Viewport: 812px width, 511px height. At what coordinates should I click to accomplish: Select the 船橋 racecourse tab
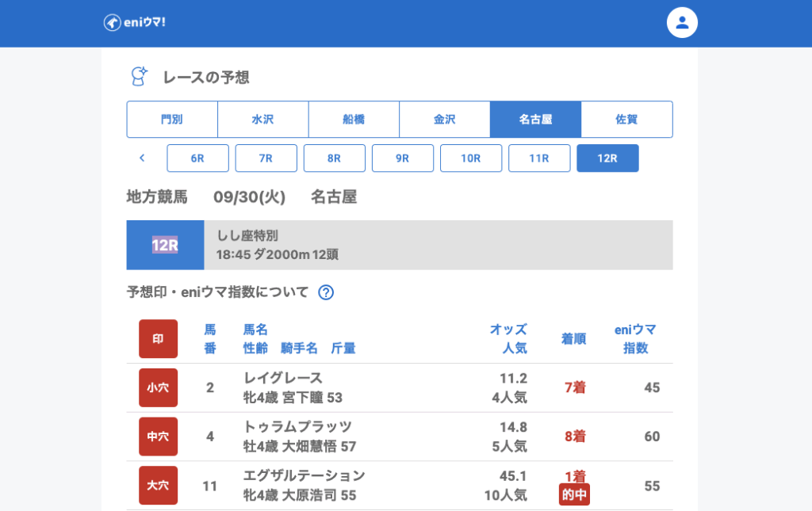354,120
